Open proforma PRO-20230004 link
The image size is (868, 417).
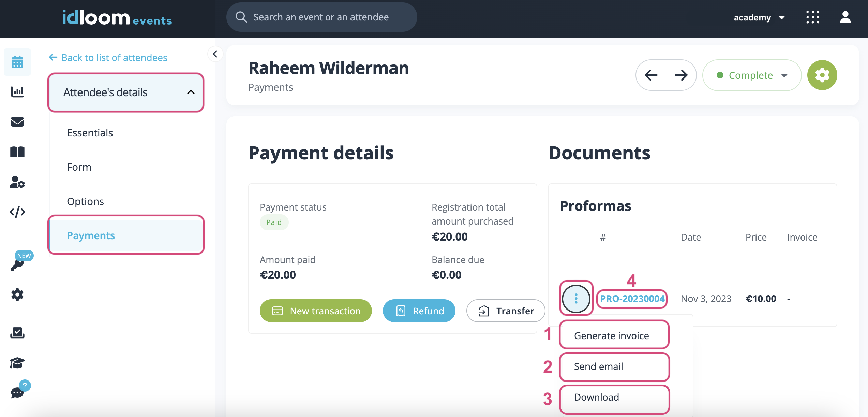632,299
